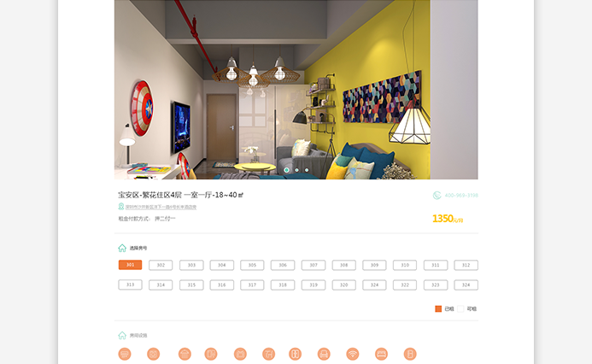592x364 pixels.
Task: Toggle the selected room 301 button
Action: pos(130,265)
